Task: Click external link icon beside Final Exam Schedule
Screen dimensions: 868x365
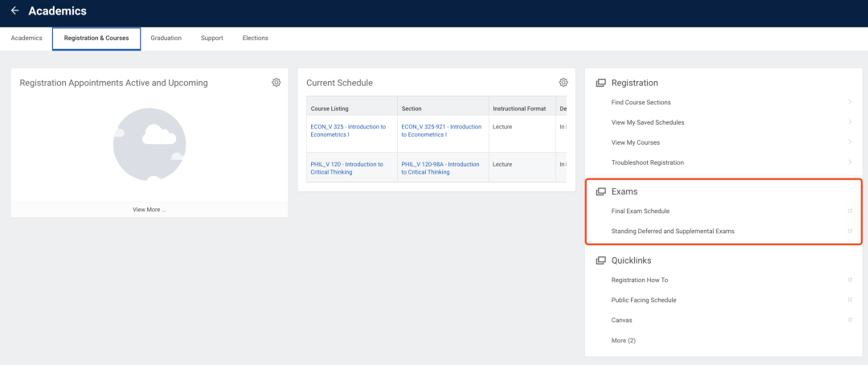Action: pyautogui.click(x=850, y=211)
